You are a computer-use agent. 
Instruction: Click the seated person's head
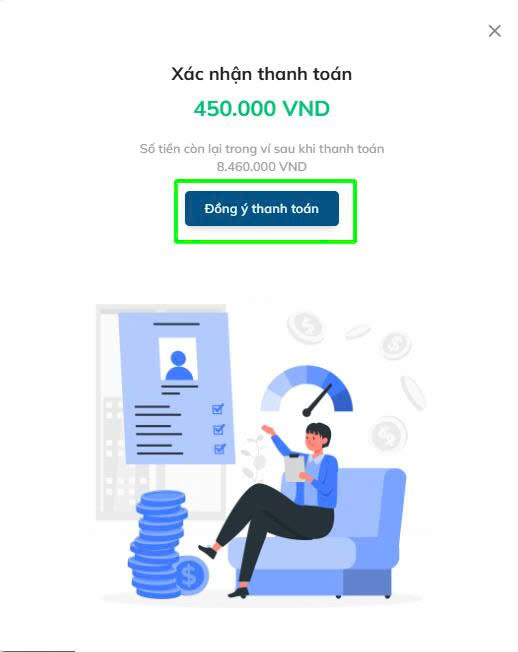pyautogui.click(x=318, y=438)
